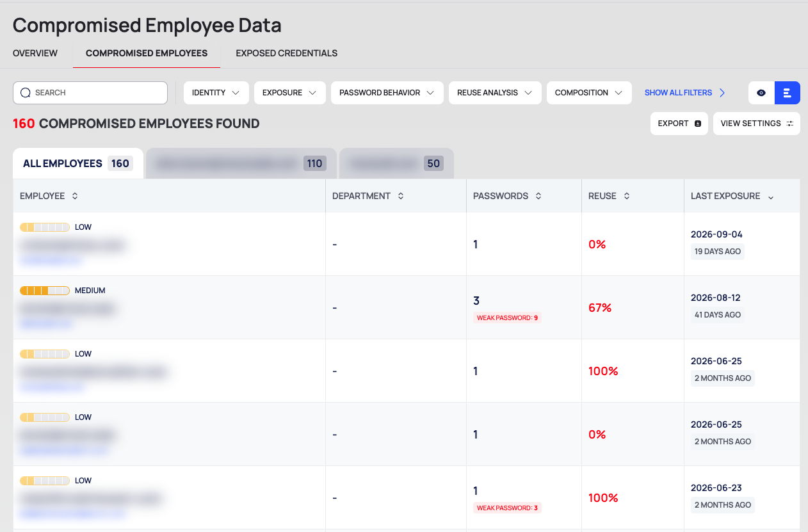Switch to the bar layout view icon
This screenshot has width=808, height=532.
(788, 93)
